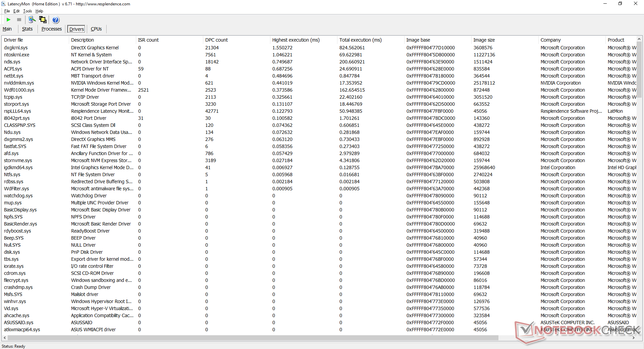This screenshot has width=644, height=349.
Task: Sort by the Company column header
Action: [x=572, y=40]
